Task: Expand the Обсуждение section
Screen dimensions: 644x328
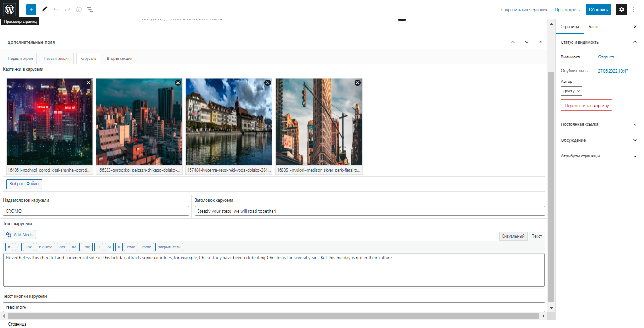Action: [600, 140]
